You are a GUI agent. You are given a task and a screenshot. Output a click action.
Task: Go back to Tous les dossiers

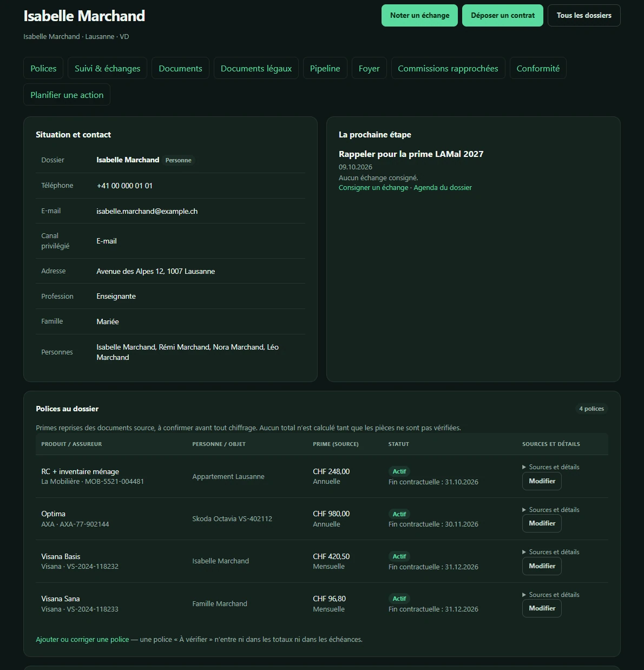pyautogui.click(x=584, y=16)
